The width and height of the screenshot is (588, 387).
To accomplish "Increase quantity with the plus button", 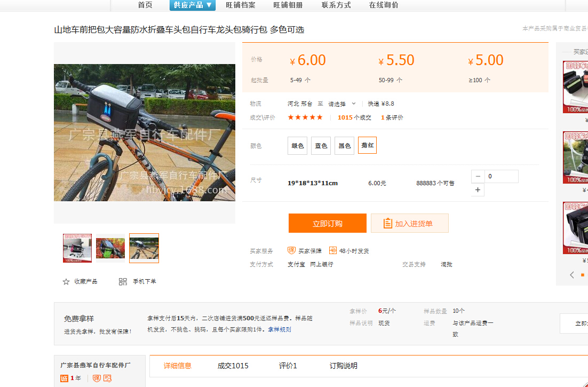I will click(x=478, y=190).
